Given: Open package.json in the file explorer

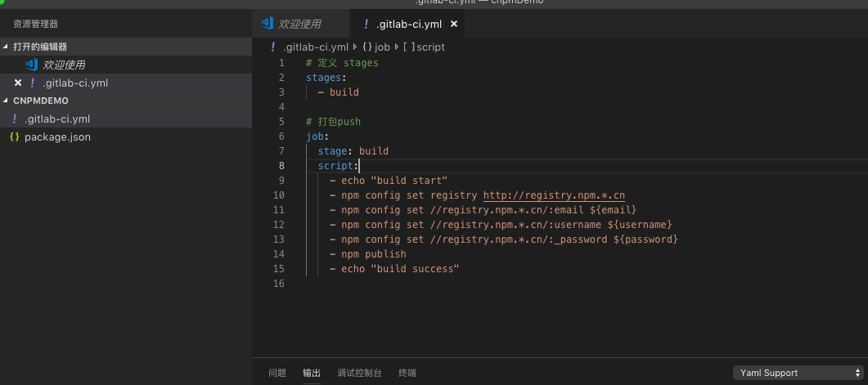Looking at the screenshot, I should [x=57, y=137].
